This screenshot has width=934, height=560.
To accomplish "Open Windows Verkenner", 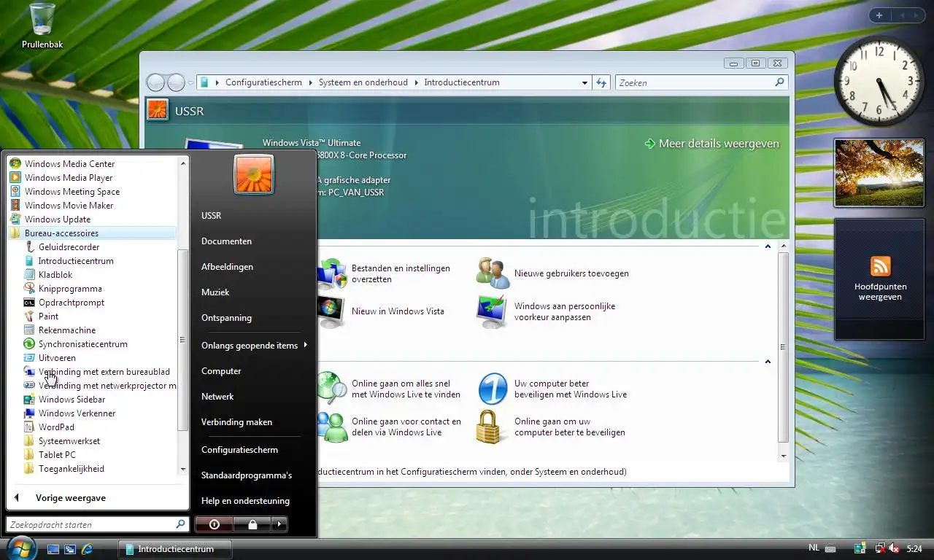I will tap(70, 413).
